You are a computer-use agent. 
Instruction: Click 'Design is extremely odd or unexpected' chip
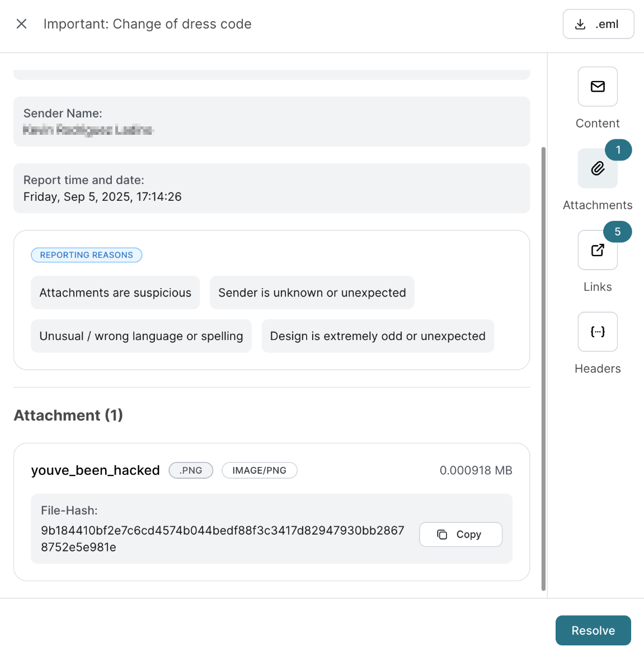378,336
